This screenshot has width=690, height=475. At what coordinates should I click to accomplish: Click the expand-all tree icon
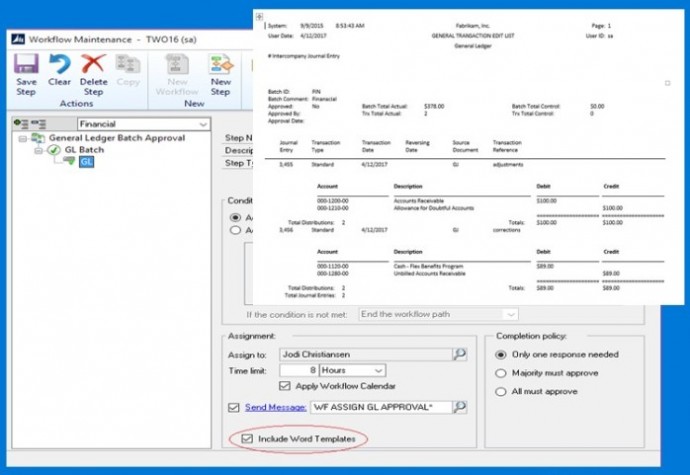20,124
